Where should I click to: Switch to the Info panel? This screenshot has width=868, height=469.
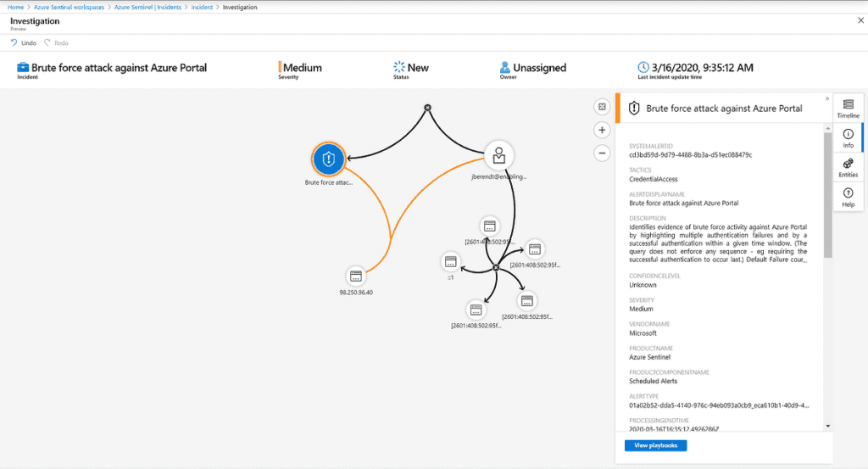(848, 138)
